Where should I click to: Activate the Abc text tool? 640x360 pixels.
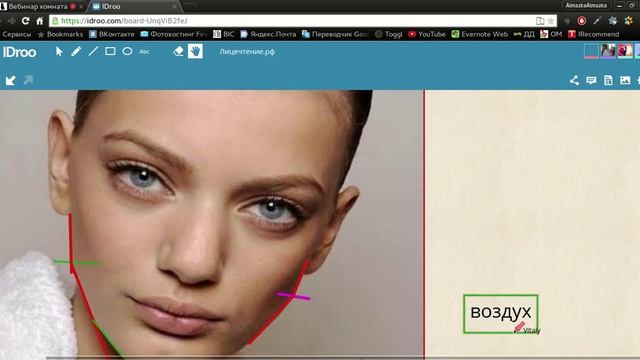(144, 52)
